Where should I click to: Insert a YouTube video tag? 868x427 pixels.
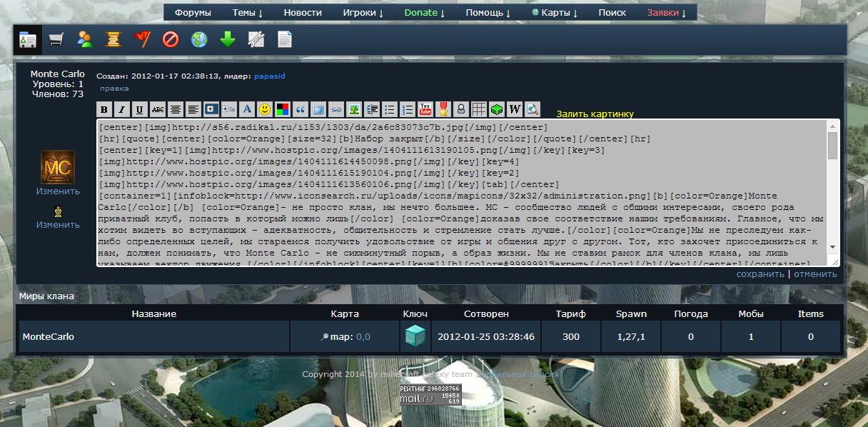tap(425, 109)
